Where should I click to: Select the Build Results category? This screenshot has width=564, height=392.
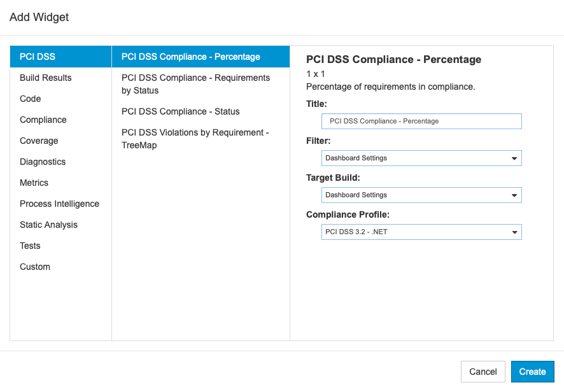click(x=60, y=78)
